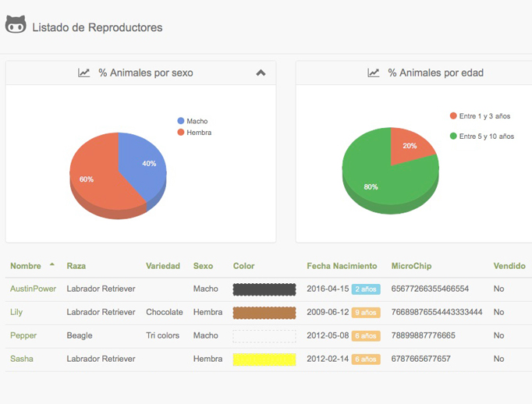532x404 pixels.
Task: Sort table by Nombre column arrow
Action: 52,265
